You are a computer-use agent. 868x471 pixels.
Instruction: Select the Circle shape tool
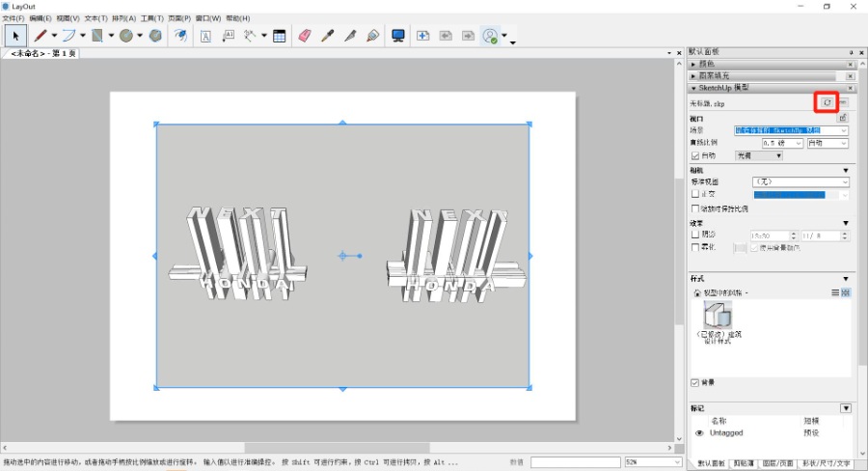coord(126,36)
